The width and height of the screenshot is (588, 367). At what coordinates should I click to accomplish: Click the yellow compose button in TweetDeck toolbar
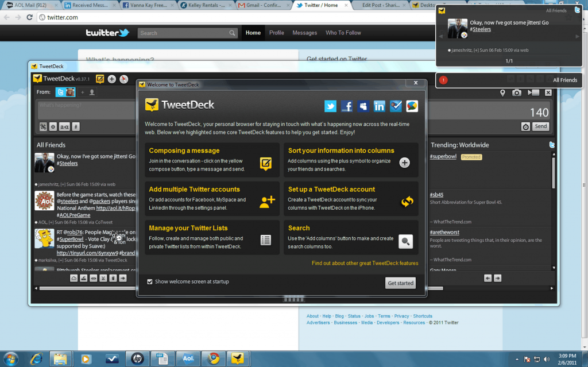[x=100, y=79]
